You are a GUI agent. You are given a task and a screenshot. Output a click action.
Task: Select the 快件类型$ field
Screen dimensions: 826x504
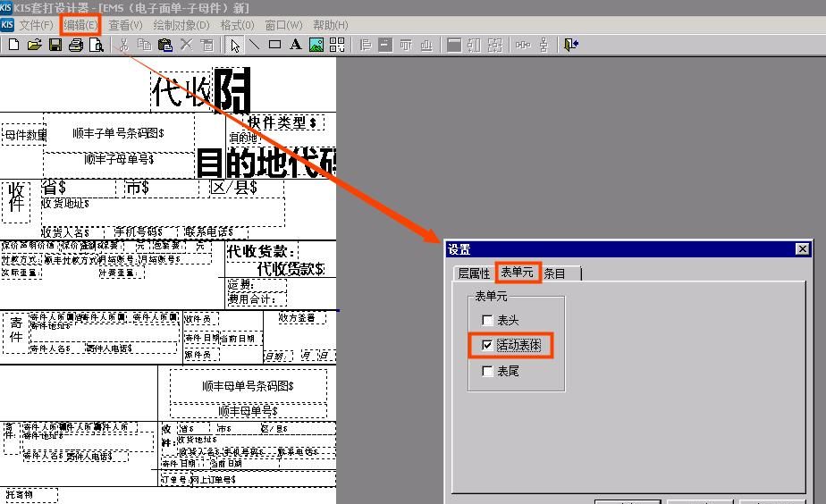coord(282,123)
